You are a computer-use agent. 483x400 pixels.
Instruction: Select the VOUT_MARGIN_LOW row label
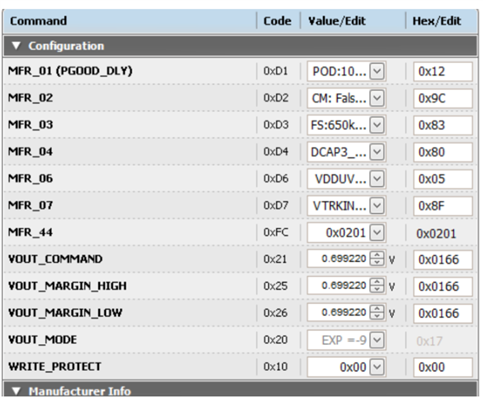(65, 313)
